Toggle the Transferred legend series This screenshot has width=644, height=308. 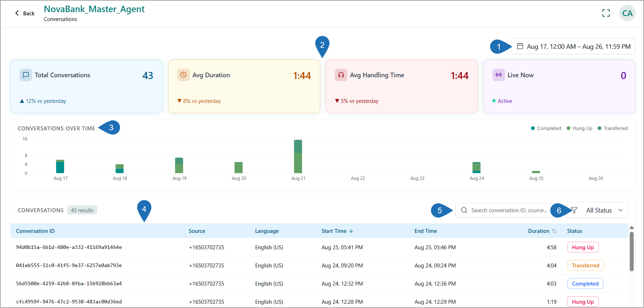(613, 128)
